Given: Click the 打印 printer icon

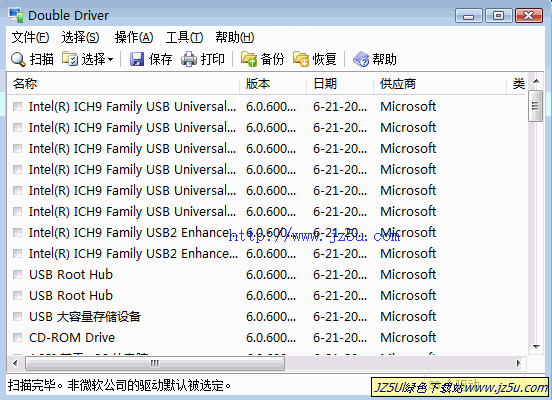Looking at the screenshot, I should coord(189,59).
